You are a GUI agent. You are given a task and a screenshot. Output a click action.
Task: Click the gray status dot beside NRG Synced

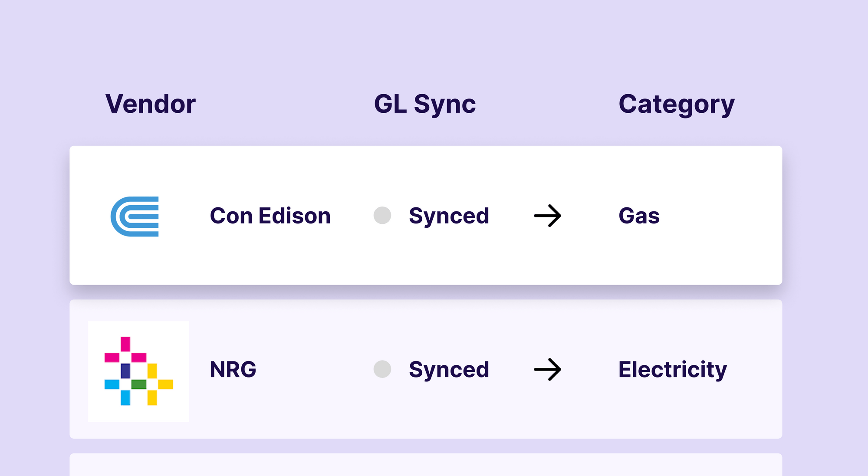(x=382, y=369)
